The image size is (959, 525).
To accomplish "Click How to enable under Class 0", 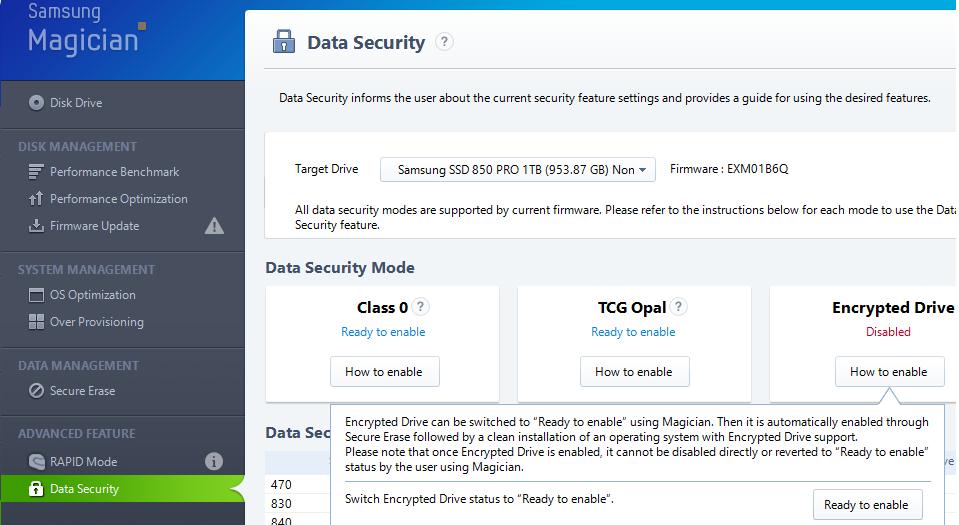I will [384, 372].
